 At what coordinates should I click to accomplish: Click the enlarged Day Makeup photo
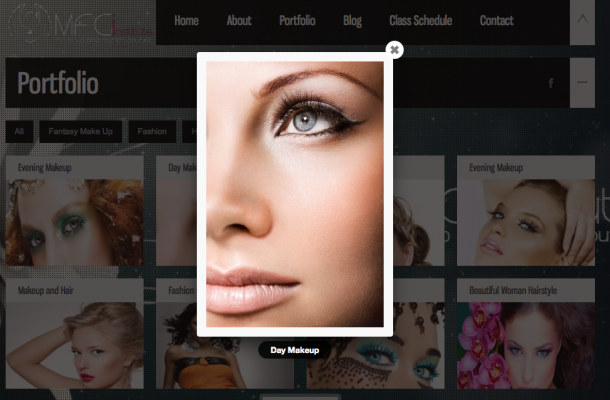[x=295, y=194]
